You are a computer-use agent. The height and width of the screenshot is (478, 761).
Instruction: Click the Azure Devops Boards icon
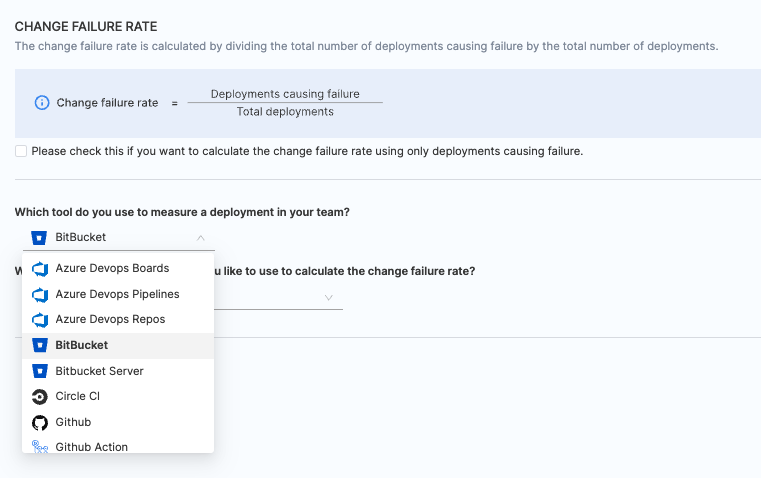[40, 269]
